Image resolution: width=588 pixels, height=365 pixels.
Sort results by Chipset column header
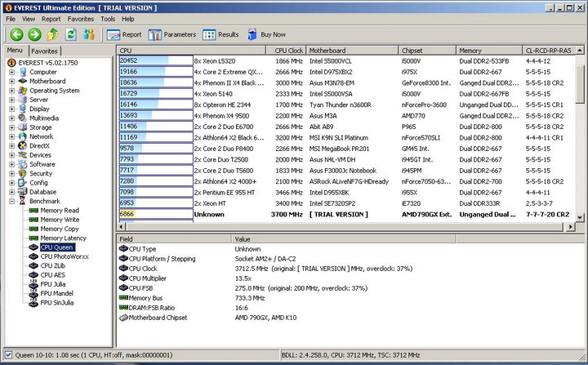point(427,51)
